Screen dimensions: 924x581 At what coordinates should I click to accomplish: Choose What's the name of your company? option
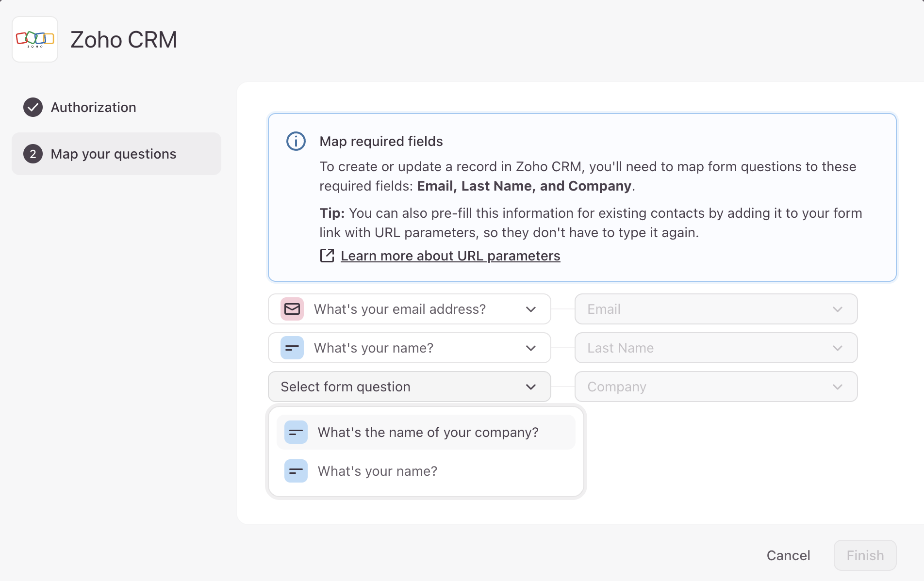click(x=426, y=432)
